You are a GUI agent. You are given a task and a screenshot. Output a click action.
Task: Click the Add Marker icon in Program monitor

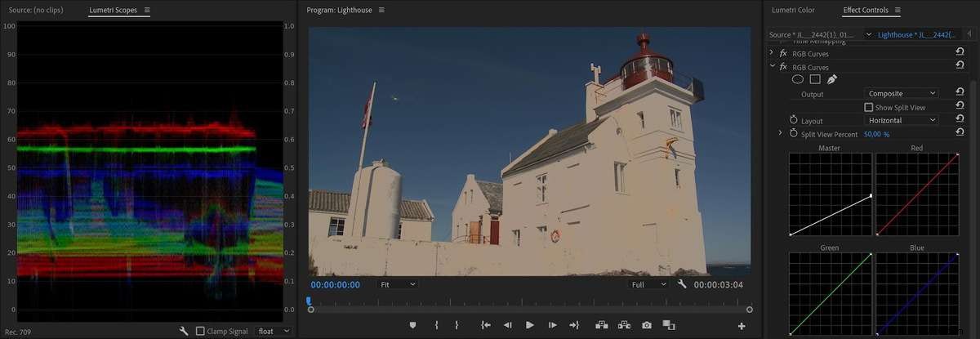click(413, 325)
